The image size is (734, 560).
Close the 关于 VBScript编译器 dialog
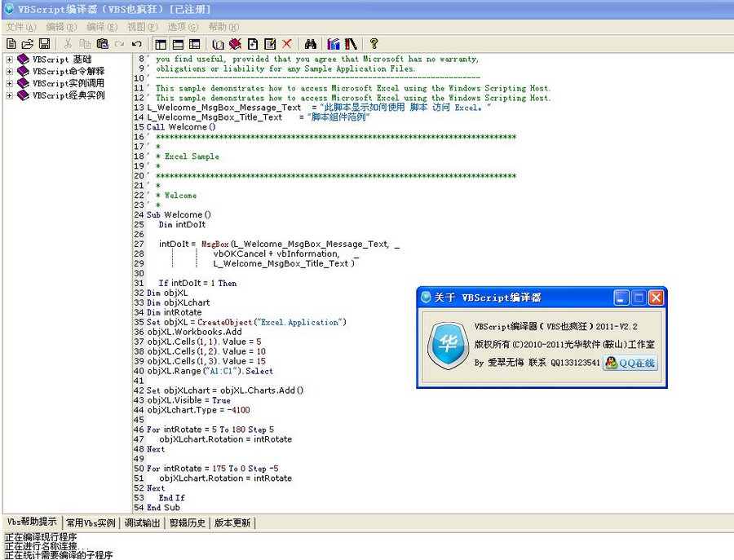coord(657,298)
